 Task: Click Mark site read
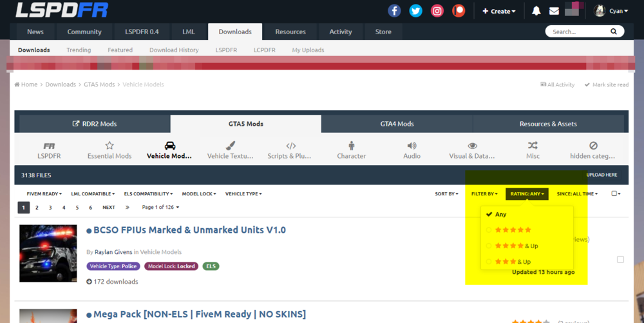pyautogui.click(x=607, y=84)
